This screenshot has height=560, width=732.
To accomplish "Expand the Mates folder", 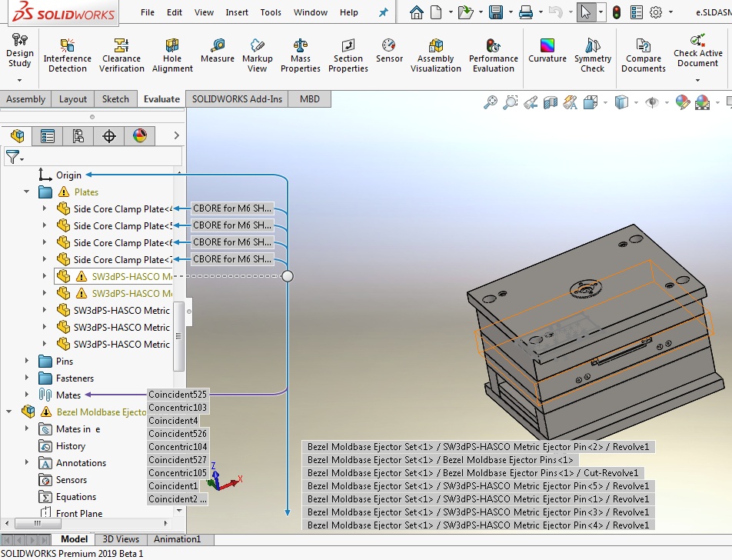I will point(27,395).
